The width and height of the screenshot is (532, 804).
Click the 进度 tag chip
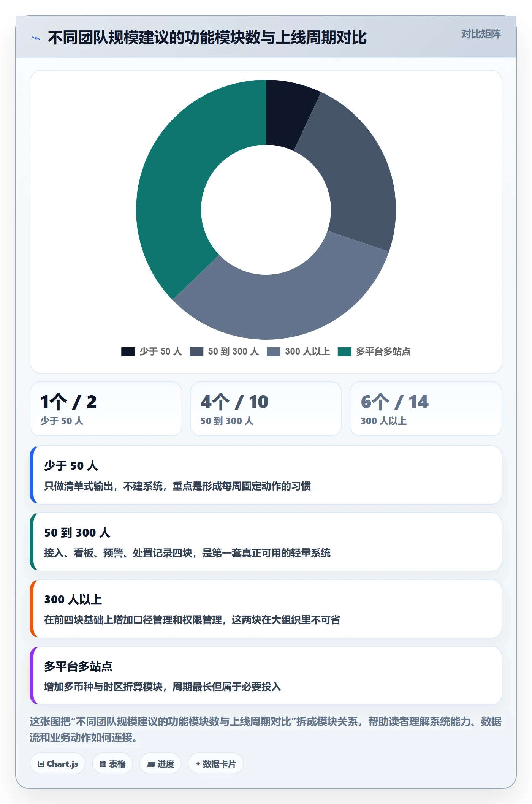coord(160,764)
